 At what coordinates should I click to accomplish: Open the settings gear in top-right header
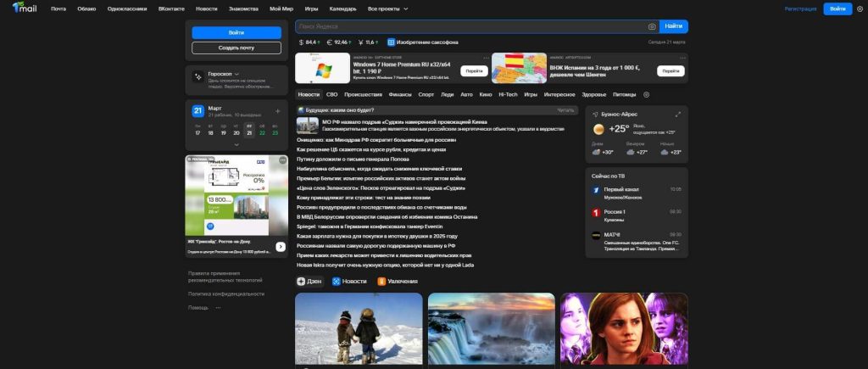[x=860, y=8]
